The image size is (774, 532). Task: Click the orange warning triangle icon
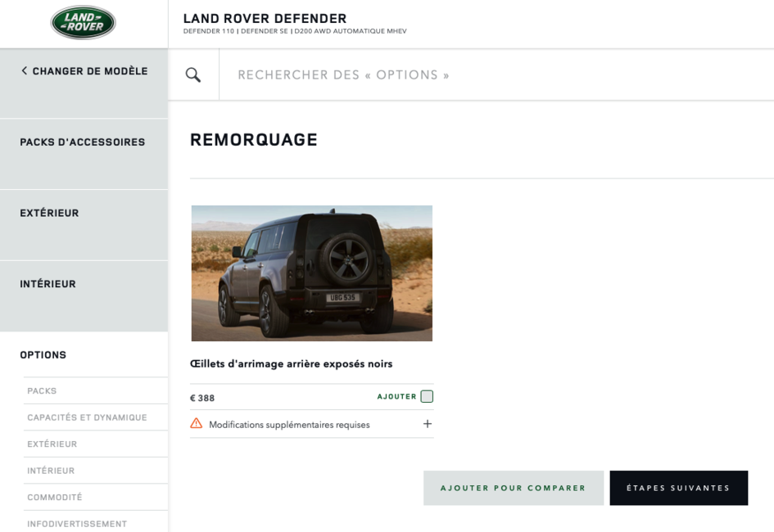196,423
